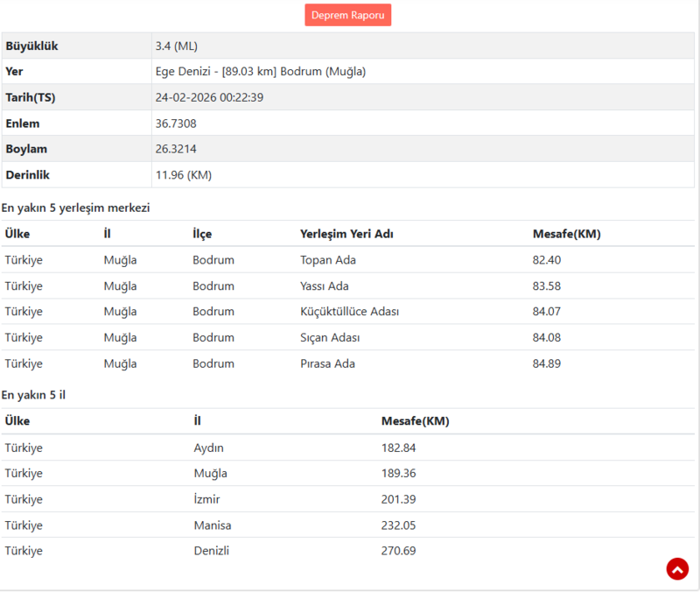This screenshot has height=592, width=700.
Task: Click the Deprem Raporu button
Action: (347, 15)
